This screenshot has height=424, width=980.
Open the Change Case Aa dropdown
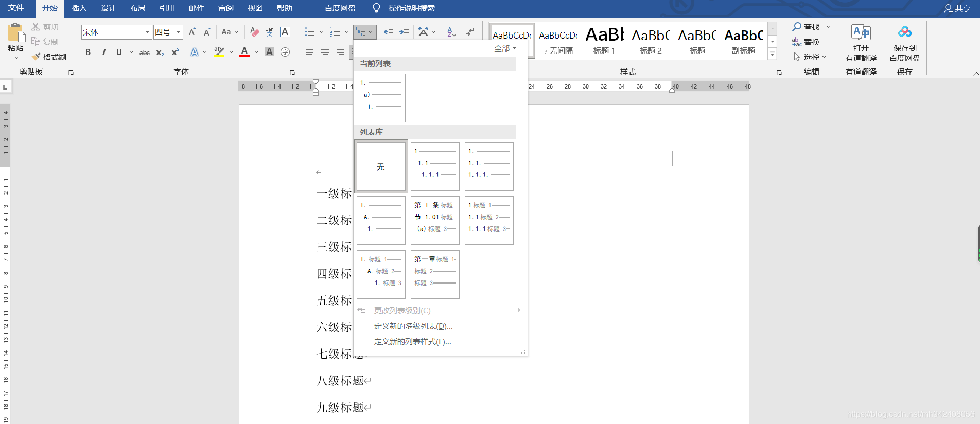(x=230, y=32)
